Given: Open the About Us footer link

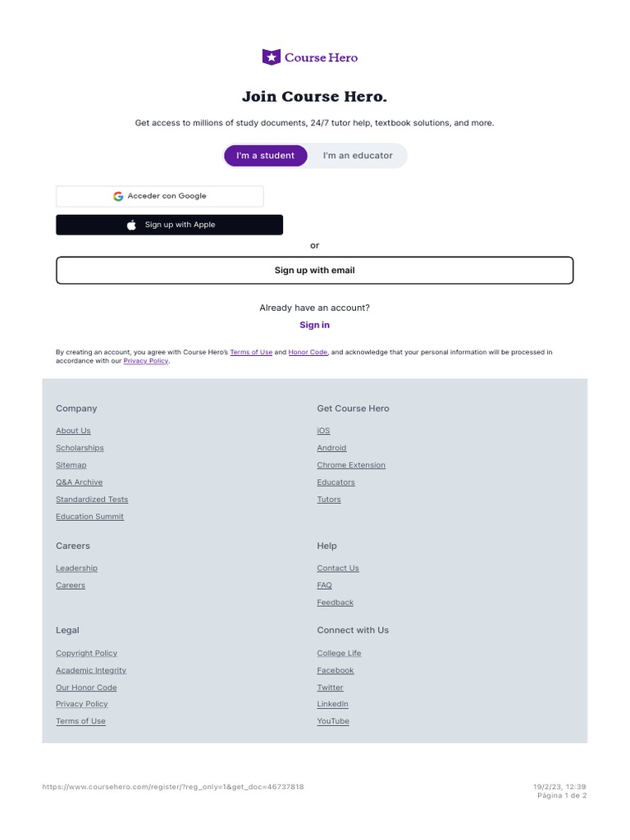Looking at the screenshot, I should [73, 431].
